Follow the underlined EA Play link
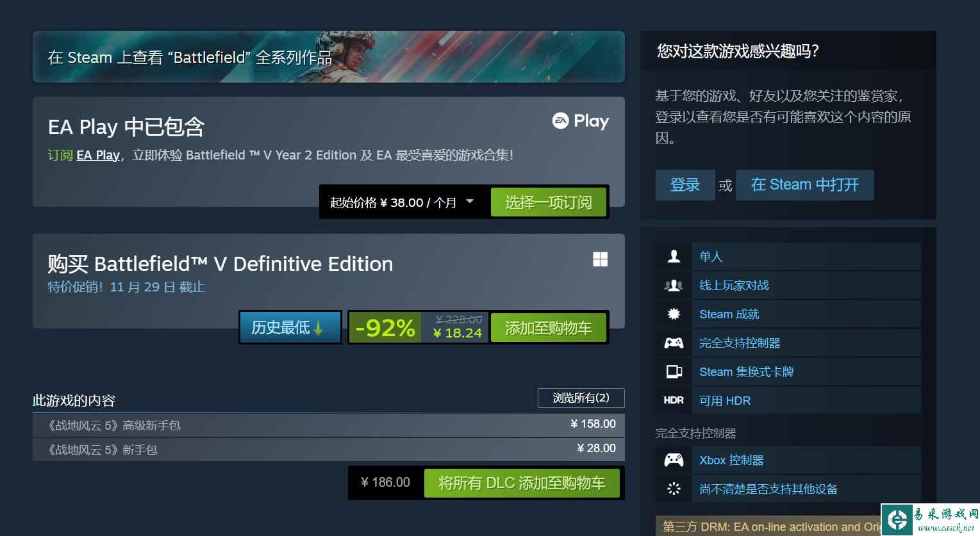The image size is (980, 536). [98, 155]
